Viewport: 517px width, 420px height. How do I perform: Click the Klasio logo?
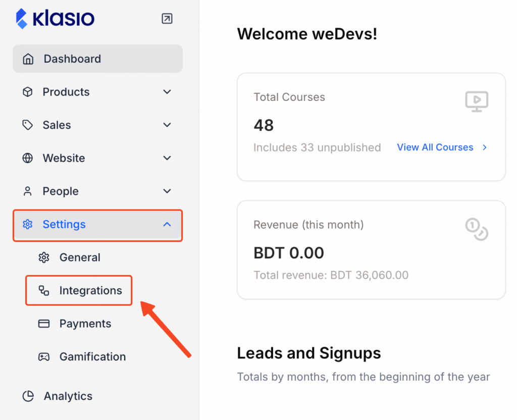coord(55,19)
